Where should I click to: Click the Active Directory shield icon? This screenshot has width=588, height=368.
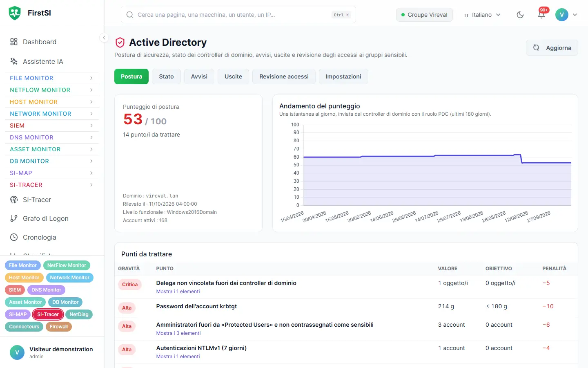coord(120,43)
